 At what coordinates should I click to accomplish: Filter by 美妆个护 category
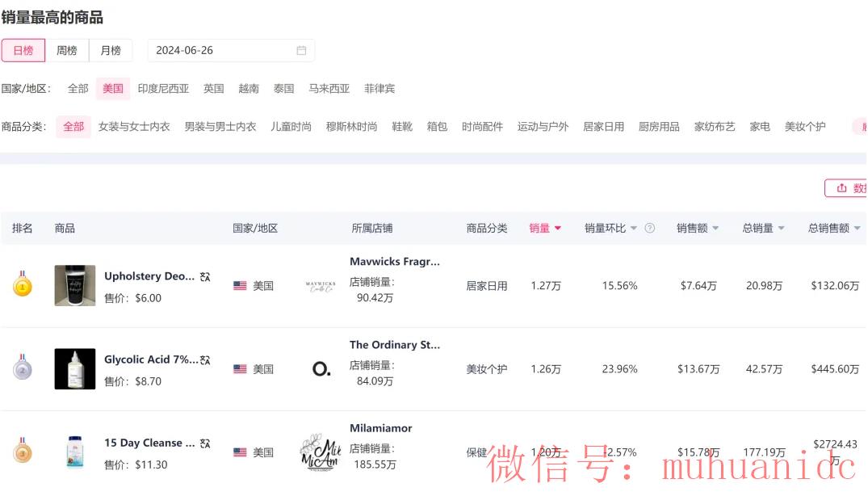805,127
